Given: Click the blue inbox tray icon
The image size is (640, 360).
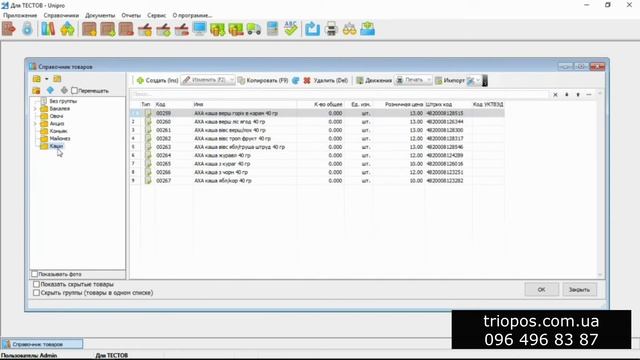Looking at the screenshot, I should [368, 29].
